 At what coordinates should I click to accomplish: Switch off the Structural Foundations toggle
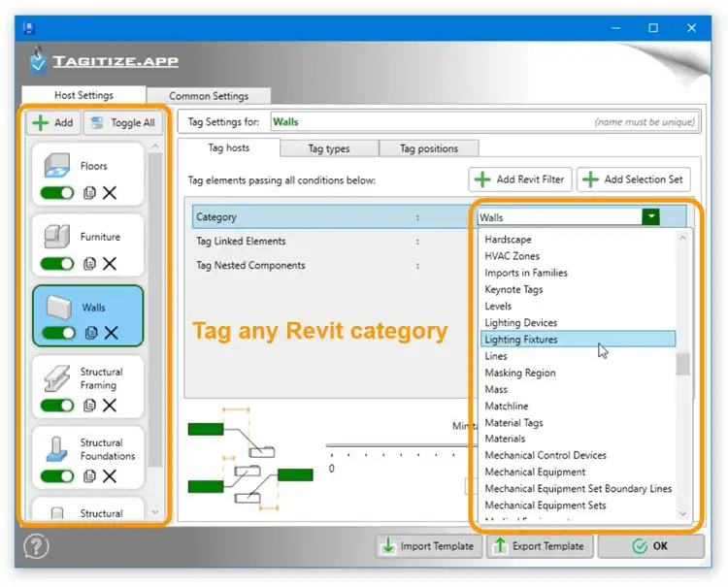(x=57, y=476)
